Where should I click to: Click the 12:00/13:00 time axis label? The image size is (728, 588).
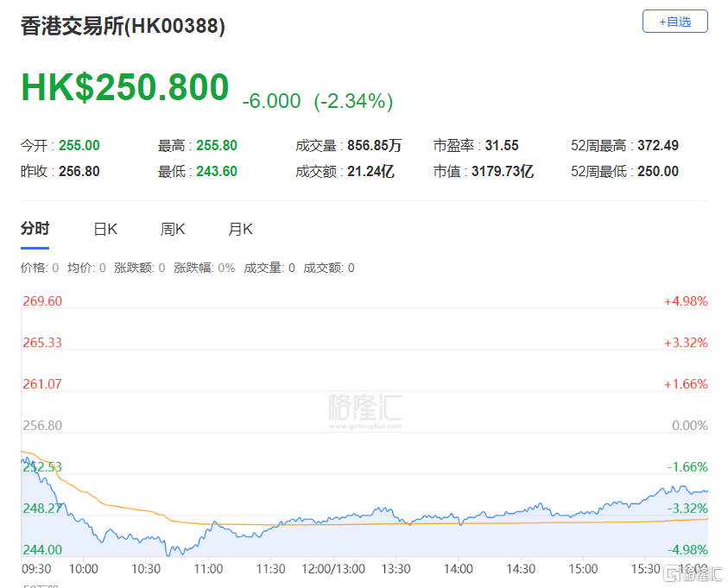pos(333,568)
